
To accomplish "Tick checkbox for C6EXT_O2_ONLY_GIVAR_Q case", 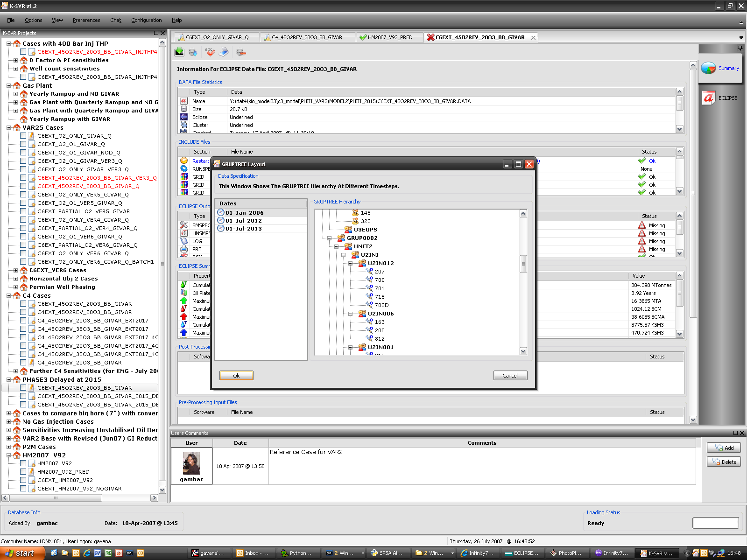I will click(x=23, y=136).
